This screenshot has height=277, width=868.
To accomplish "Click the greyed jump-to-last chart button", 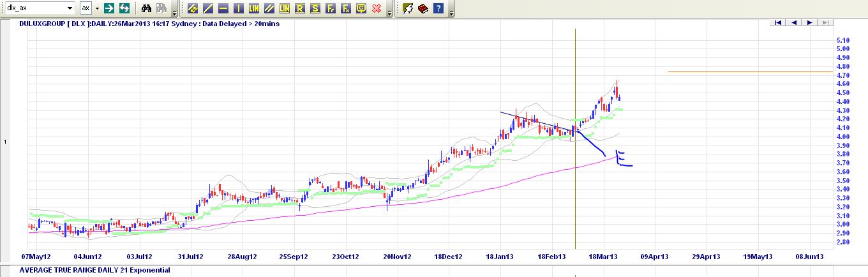I will [826, 22].
